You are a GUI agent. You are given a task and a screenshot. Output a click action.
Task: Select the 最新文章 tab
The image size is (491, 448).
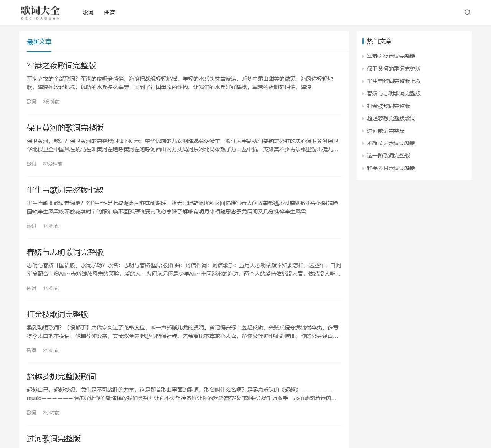[x=39, y=41]
